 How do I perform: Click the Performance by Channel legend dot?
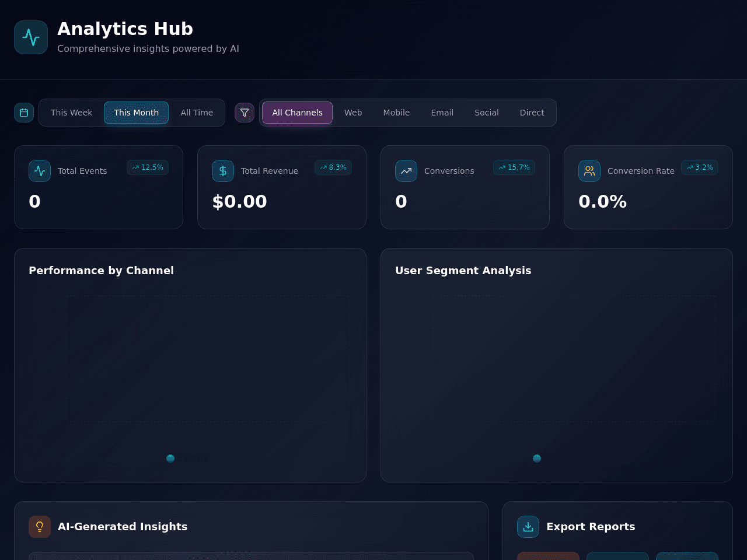pyautogui.click(x=170, y=459)
